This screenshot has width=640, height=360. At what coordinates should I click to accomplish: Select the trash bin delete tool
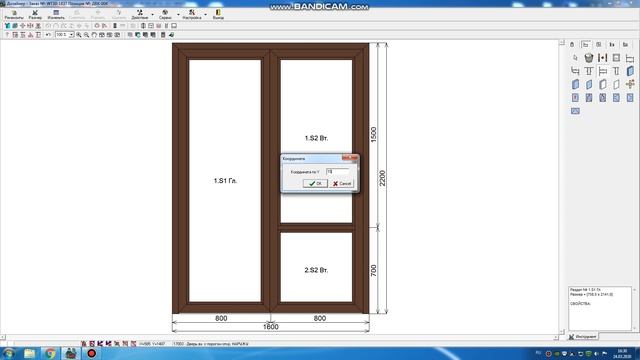click(x=589, y=58)
